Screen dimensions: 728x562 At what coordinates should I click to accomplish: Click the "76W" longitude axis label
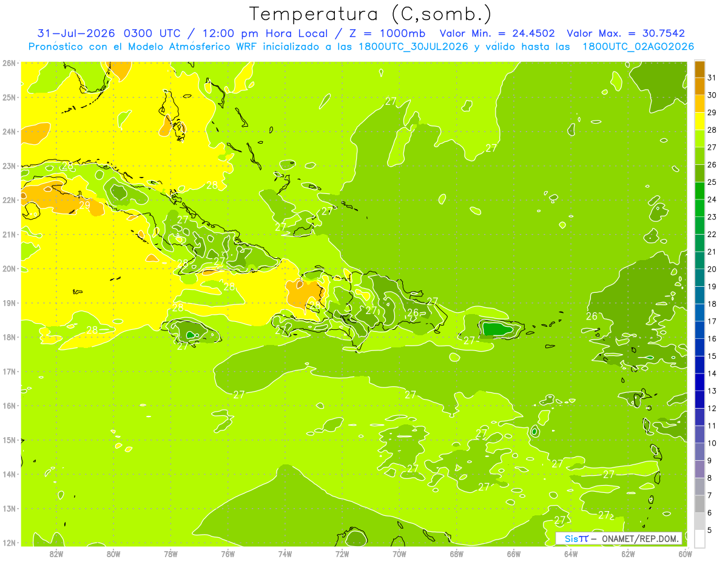point(228,554)
